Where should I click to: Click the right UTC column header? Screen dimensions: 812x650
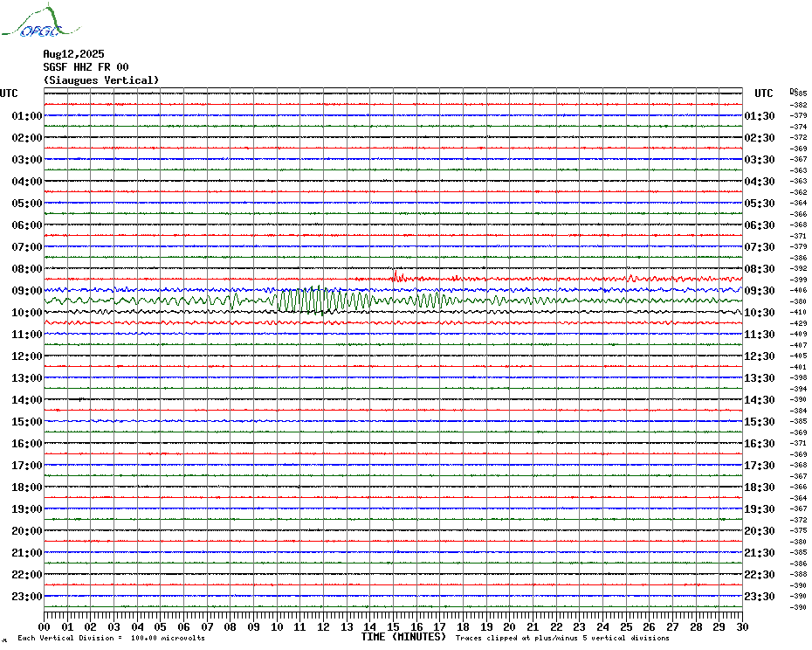click(763, 93)
